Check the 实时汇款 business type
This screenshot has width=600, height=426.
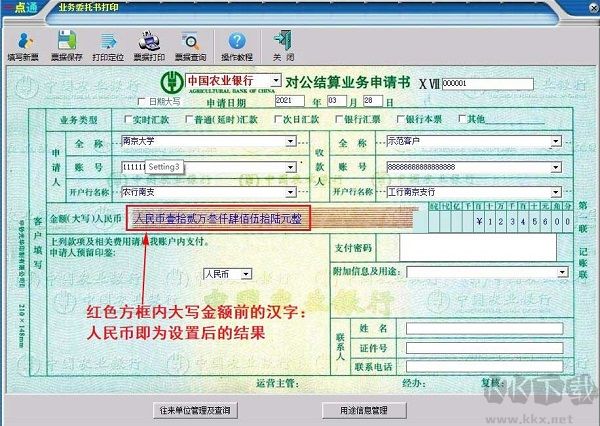[128, 119]
